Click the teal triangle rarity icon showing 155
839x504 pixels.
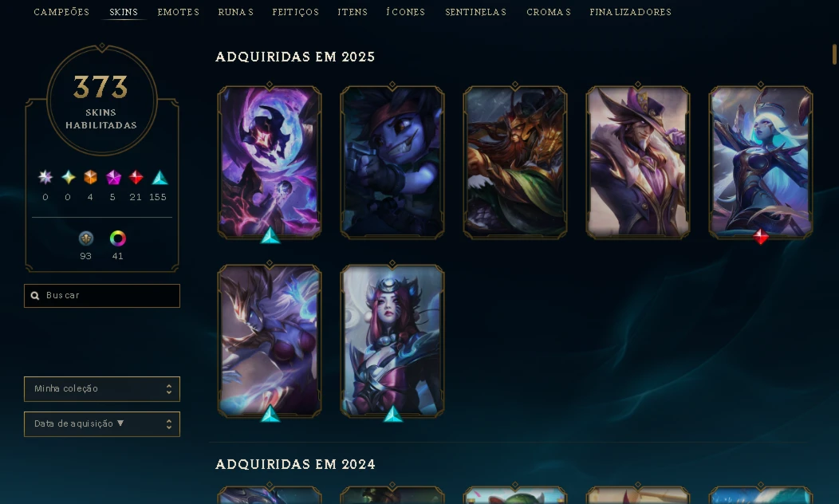160,178
